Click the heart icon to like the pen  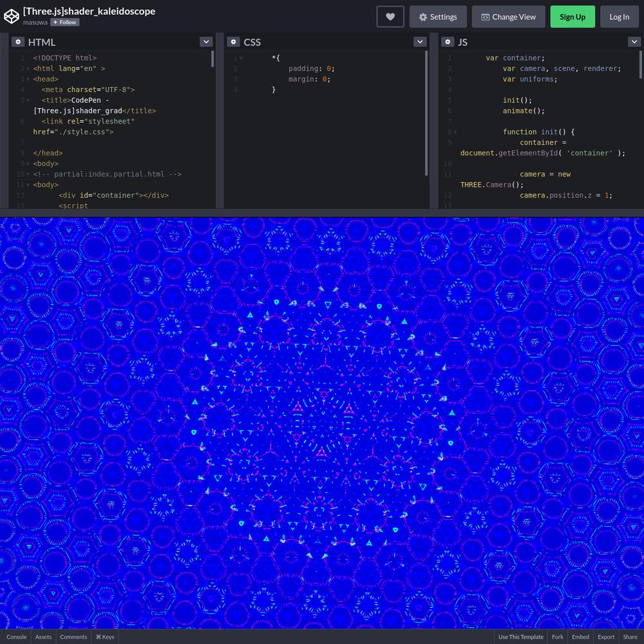pyautogui.click(x=390, y=17)
